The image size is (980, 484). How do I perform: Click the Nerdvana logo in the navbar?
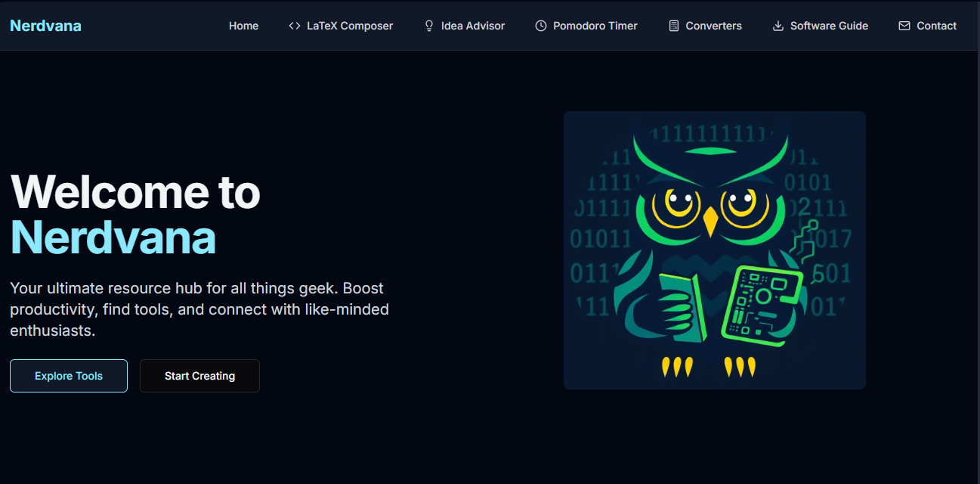45,26
